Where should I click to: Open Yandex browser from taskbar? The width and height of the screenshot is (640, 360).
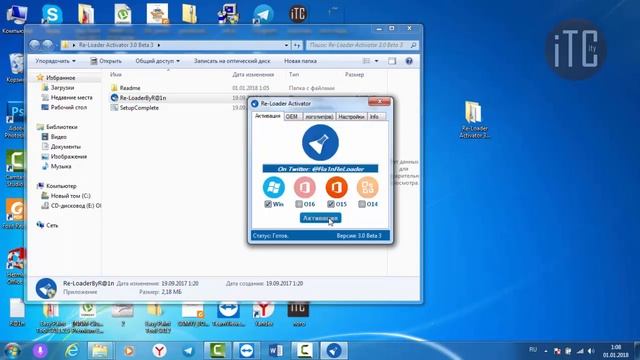pyautogui.click(x=160, y=351)
